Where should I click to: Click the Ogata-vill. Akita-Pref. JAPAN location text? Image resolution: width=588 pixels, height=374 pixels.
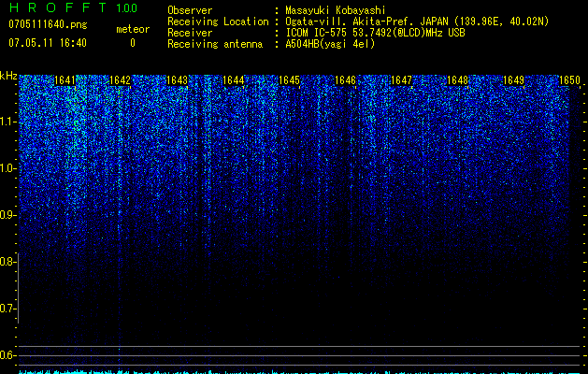click(x=417, y=22)
